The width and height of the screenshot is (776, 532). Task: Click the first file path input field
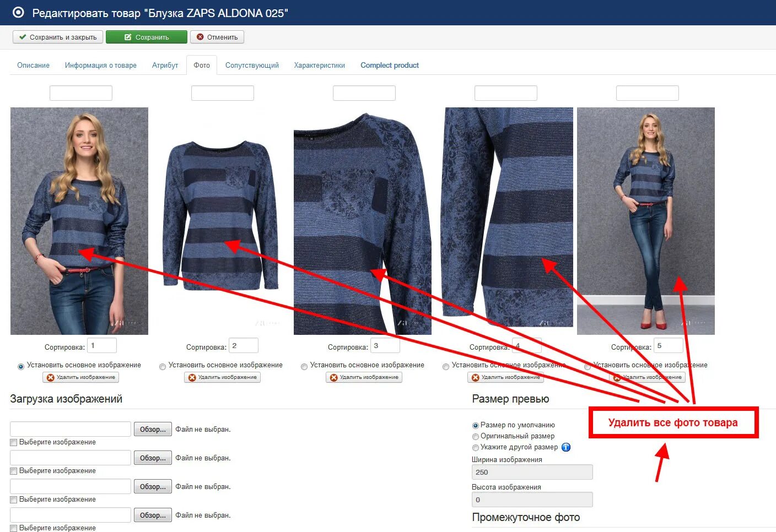coord(71,429)
